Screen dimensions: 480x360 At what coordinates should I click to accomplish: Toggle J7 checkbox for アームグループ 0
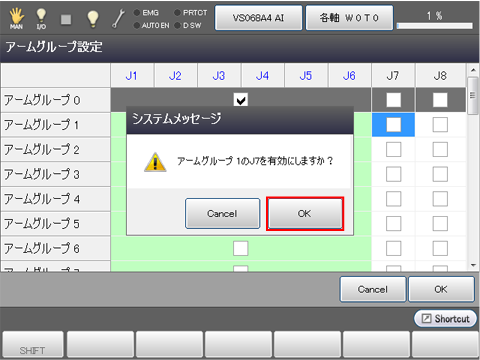393,100
